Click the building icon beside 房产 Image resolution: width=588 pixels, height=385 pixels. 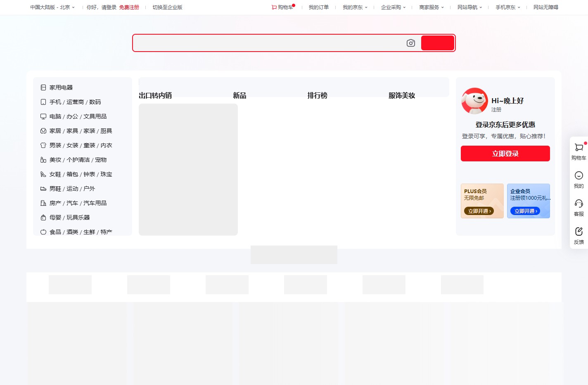tap(43, 203)
